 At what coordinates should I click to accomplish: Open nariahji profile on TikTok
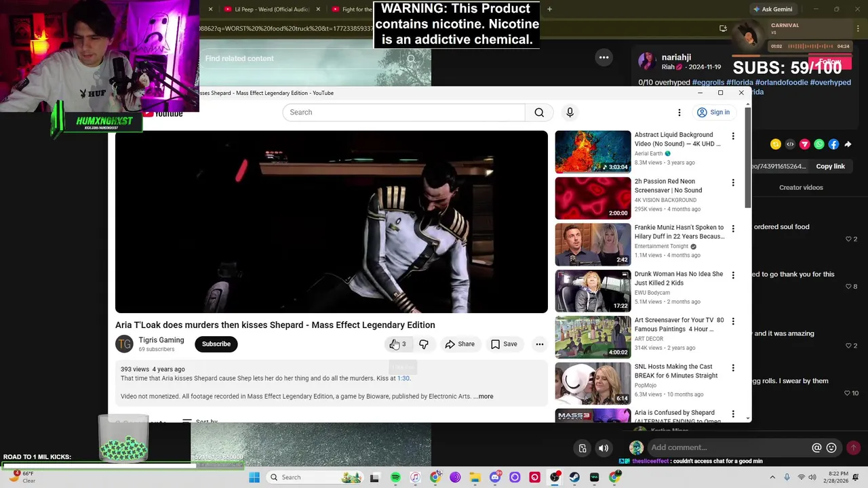coord(676,58)
